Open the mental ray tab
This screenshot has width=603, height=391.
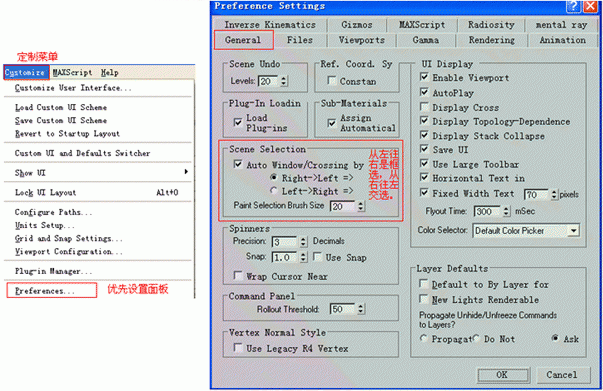pos(561,25)
